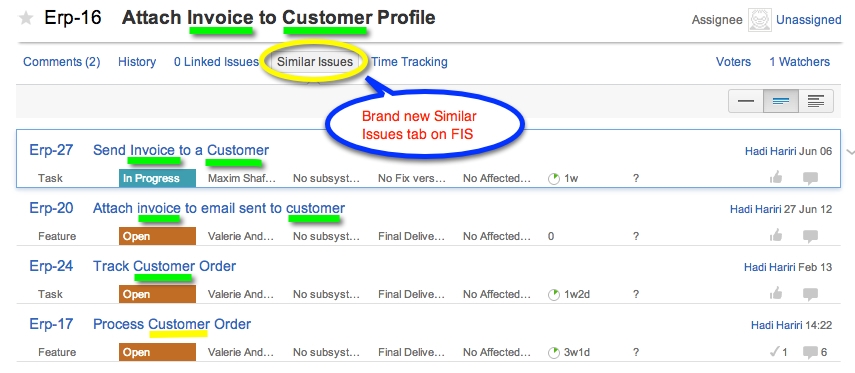Select the detailed multi-line view mode

coord(816,101)
